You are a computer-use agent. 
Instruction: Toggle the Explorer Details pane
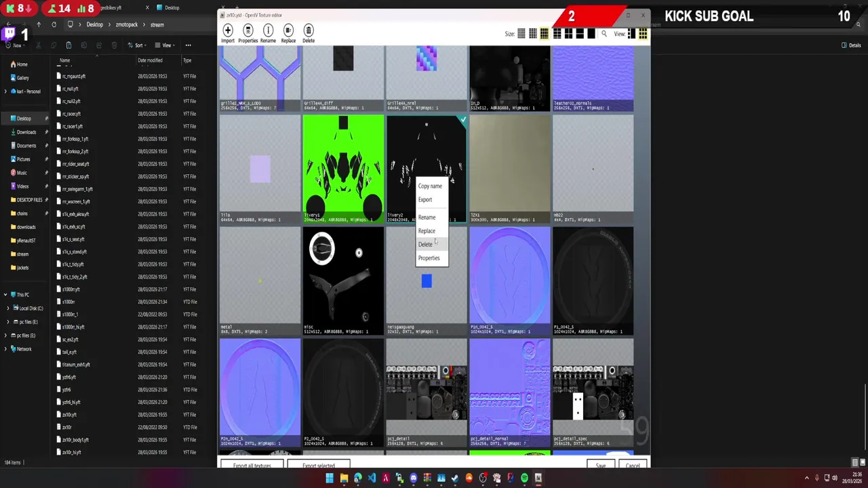[851, 45]
